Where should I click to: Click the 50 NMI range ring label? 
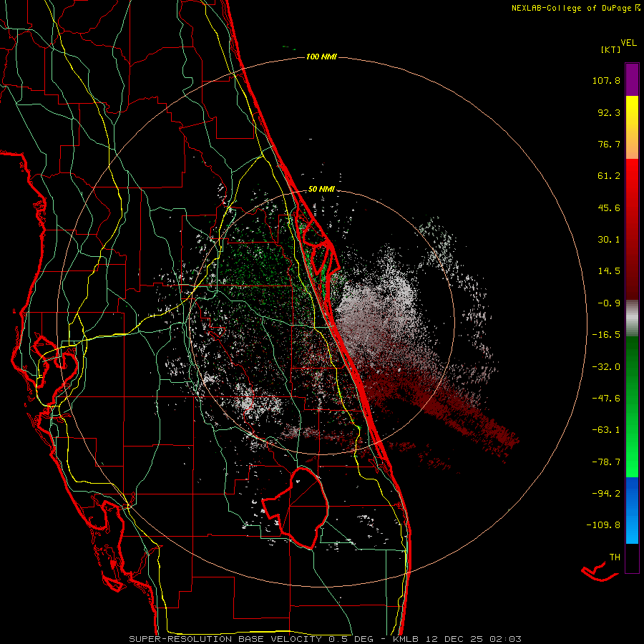[321, 190]
